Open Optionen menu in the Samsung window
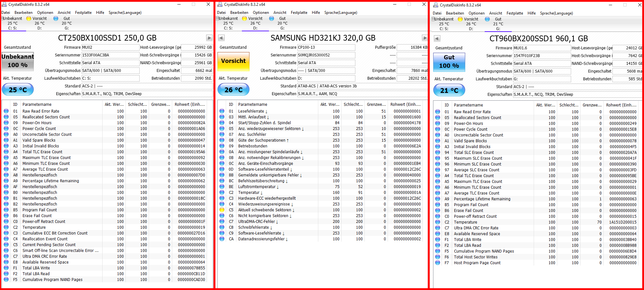 coord(261,13)
